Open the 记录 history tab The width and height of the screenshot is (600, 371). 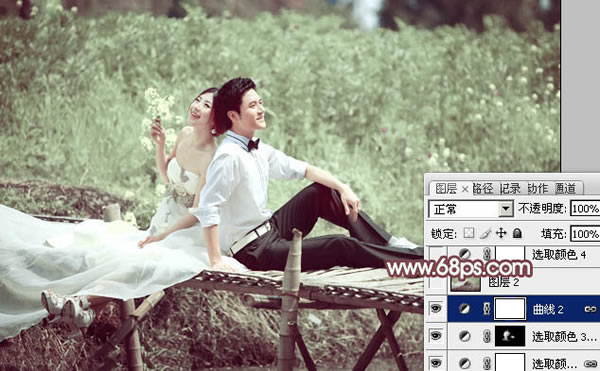510,189
